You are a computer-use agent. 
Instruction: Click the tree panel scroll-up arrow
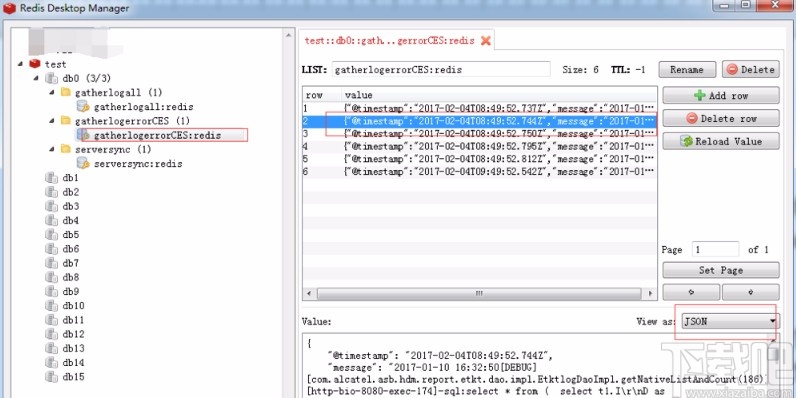tap(289, 35)
